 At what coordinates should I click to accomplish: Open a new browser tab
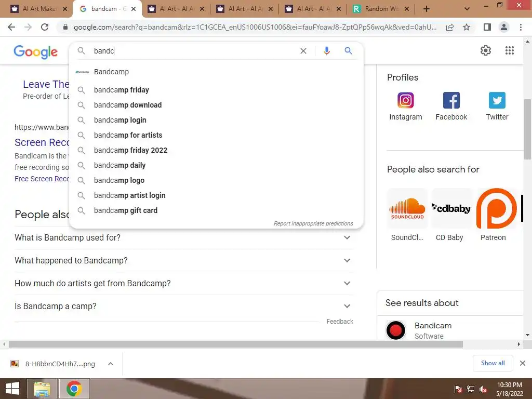tap(427, 9)
